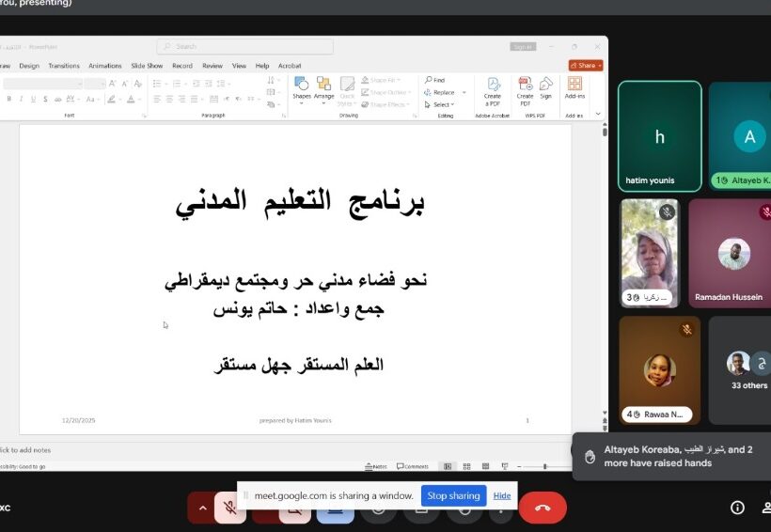Adjust the zoom slider in status bar

pos(545,466)
